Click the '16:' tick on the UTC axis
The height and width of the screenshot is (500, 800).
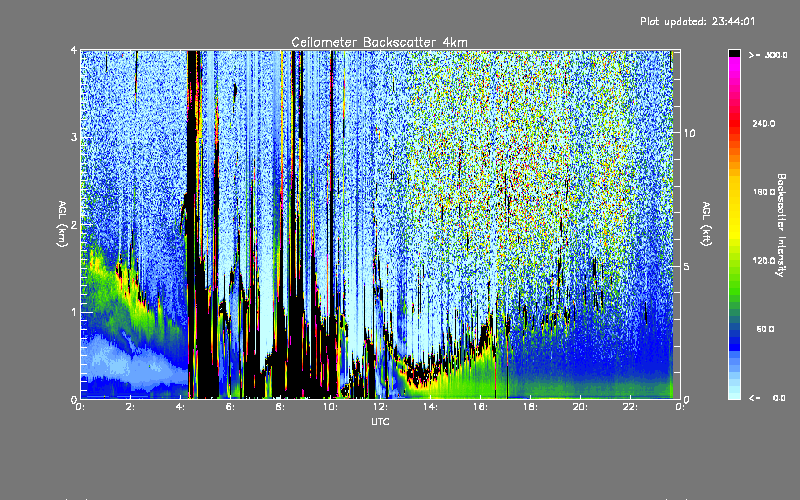[x=480, y=407]
